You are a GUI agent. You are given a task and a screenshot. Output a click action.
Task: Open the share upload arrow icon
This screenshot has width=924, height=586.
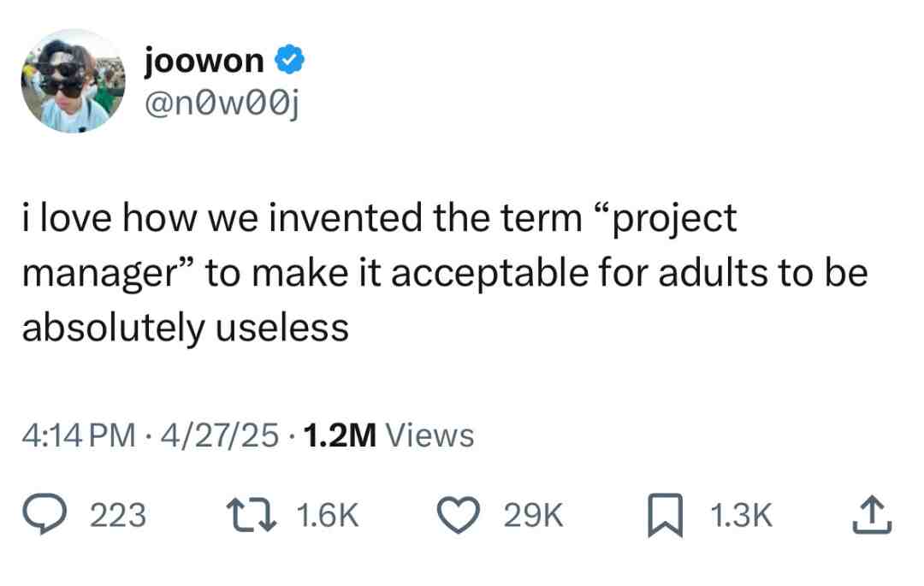872,515
